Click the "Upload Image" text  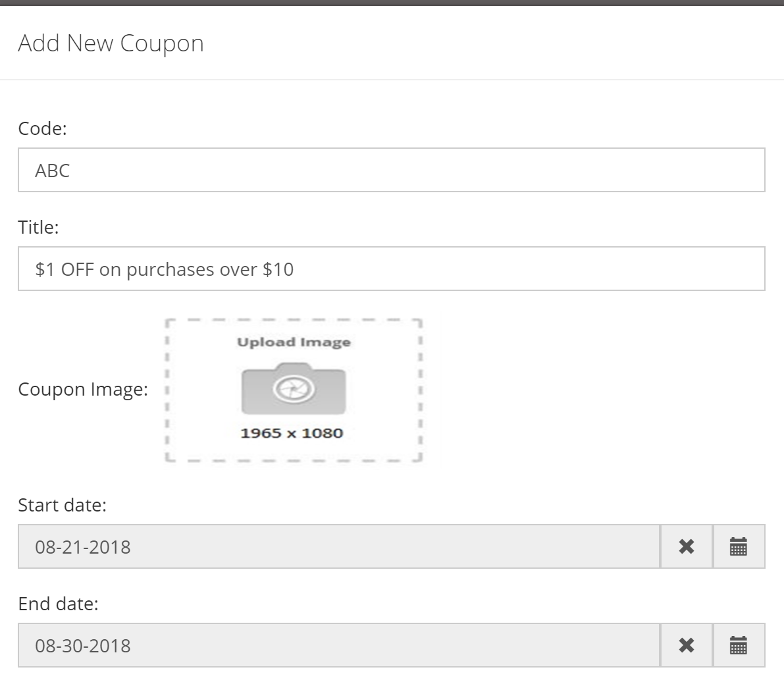[294, 342]
